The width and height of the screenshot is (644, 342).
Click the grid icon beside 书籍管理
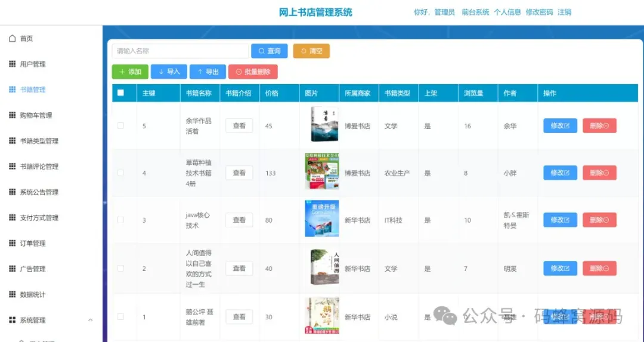13,89
